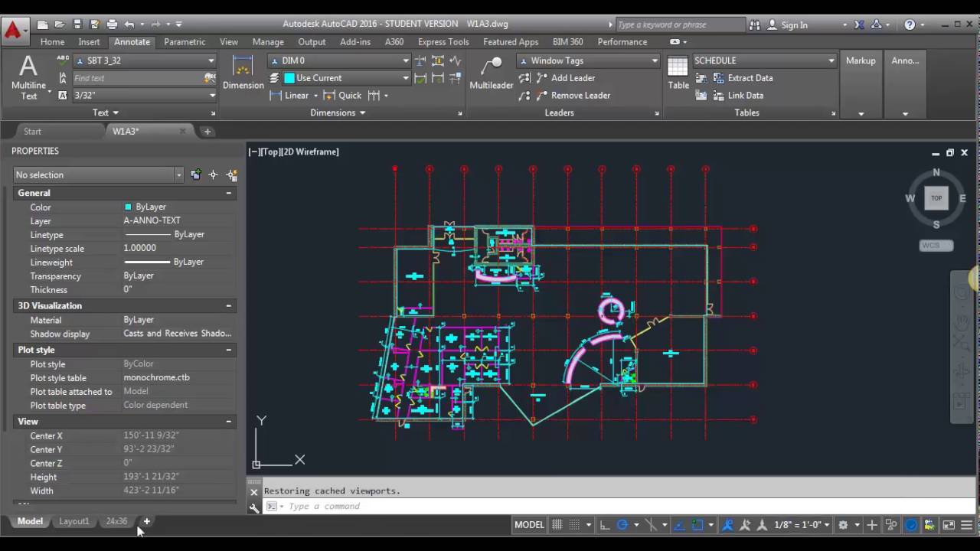Open the Home ribbon tab
This screenshot has width=980, height=551.
[52, 42]
